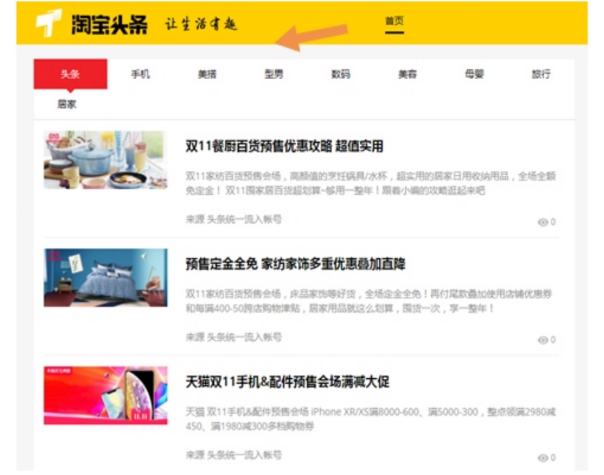Image resolution: width=604 pixels, height=475 pixels.
Task: Open the bedroom thumbnail for the 预售定金全免 article
Action: 106,278
